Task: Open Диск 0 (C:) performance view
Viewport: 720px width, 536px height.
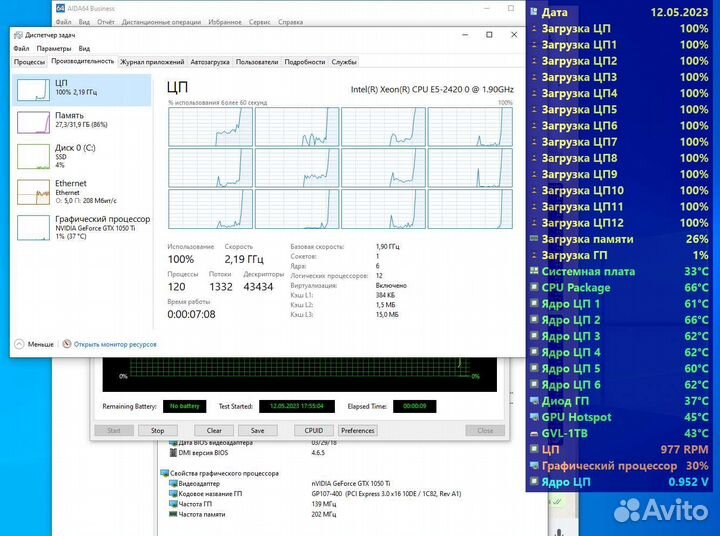Action: (34, 156)
